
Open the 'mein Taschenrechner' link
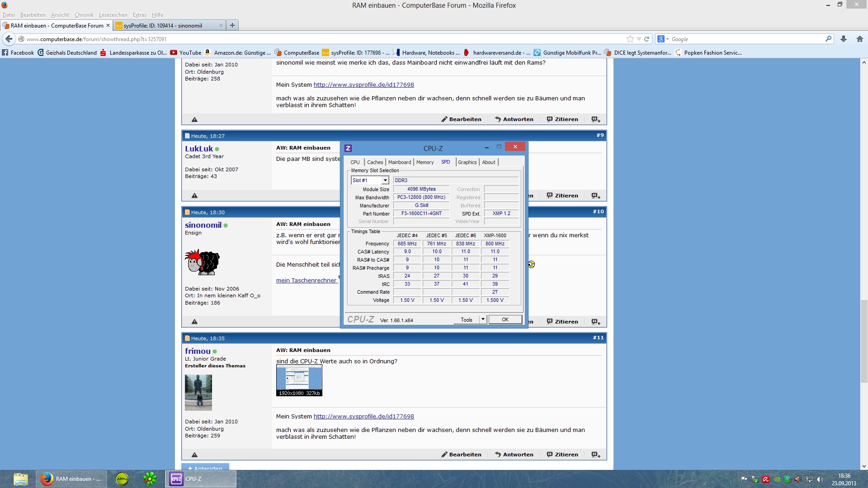(x=306, y=280)
